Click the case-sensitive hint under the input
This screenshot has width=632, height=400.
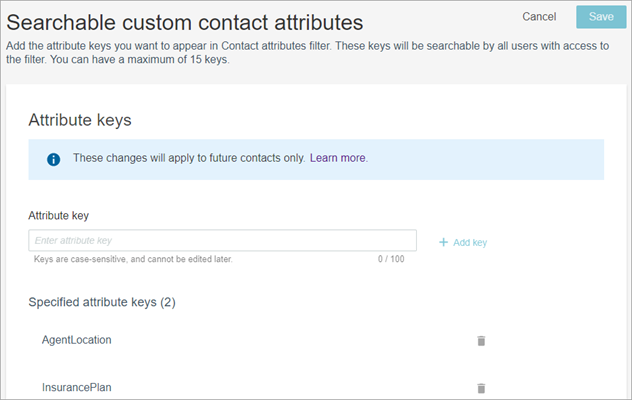click(133, 259)
